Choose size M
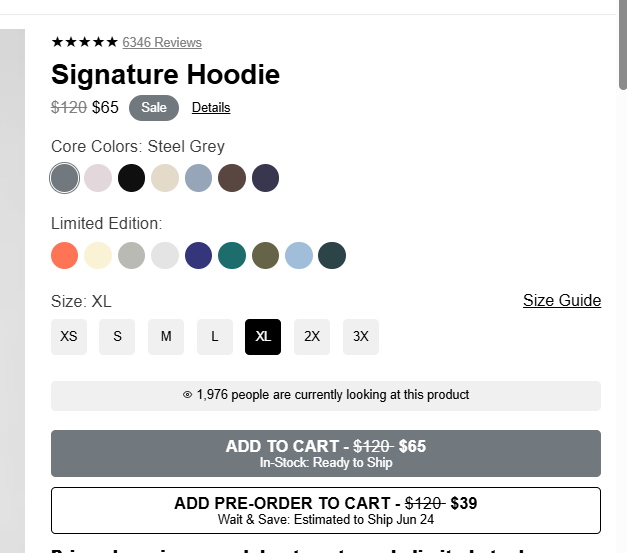The height and width of the screenshot is (553, 627). [166, 337]
